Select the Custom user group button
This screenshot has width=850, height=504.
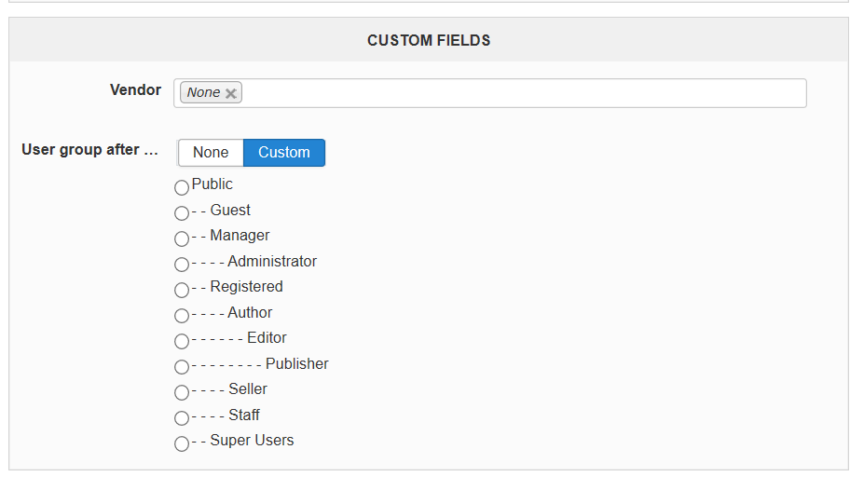[x=284, y=153]
